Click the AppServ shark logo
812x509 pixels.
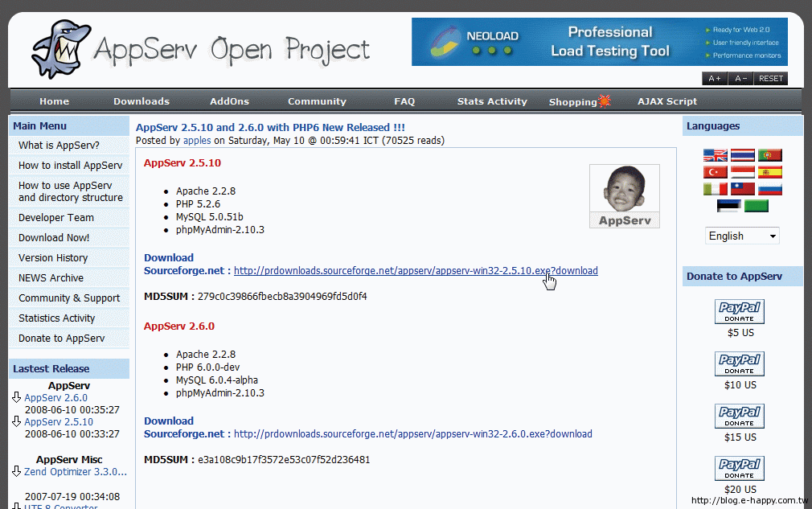61,49
